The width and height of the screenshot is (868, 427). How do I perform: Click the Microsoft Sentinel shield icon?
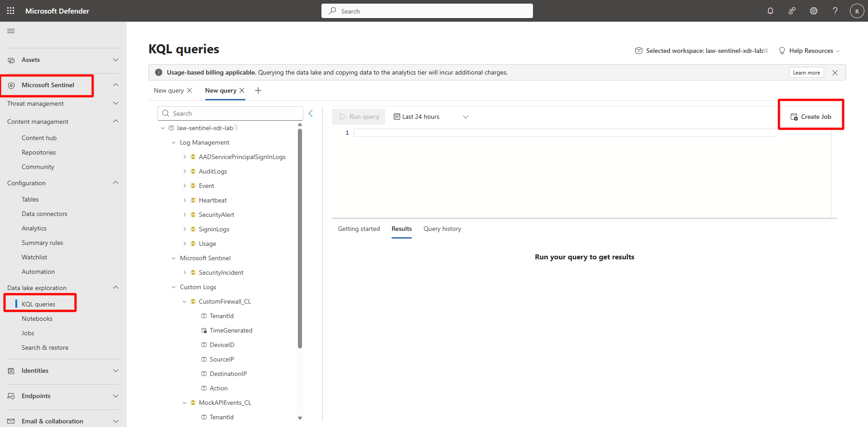pos(11,85)
